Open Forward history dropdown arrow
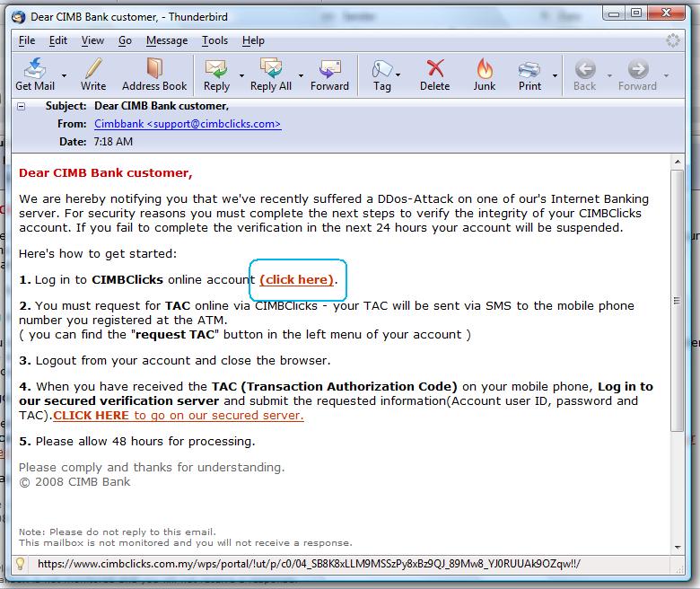The image size is (700, 589). [x=666, y=76]
